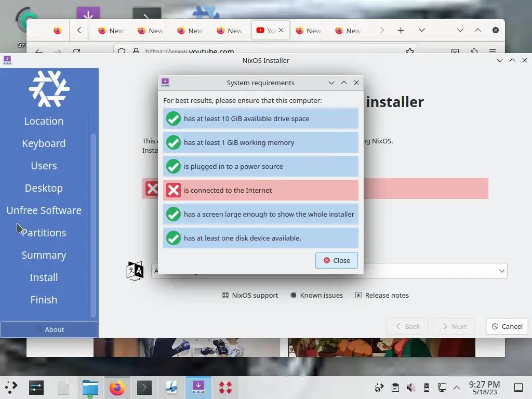Click the red X beside connected to the Internet
The width and height of the screenshot is (532, 399).
point(174,190)
